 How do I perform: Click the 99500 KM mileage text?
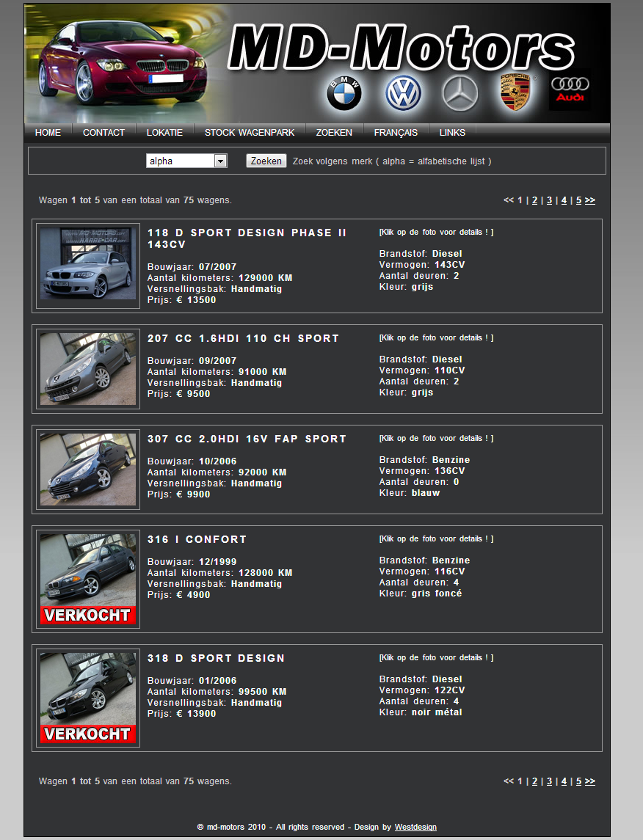pos(263,692)
